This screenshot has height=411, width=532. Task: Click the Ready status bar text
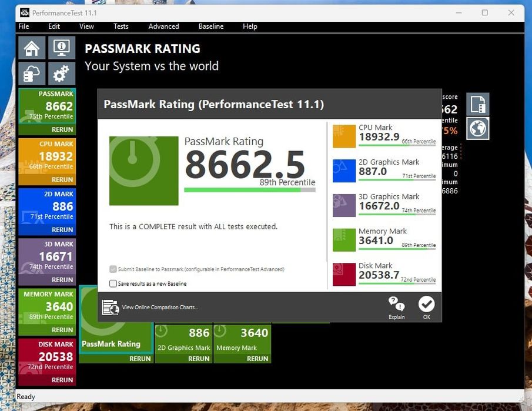click(26, 396)
